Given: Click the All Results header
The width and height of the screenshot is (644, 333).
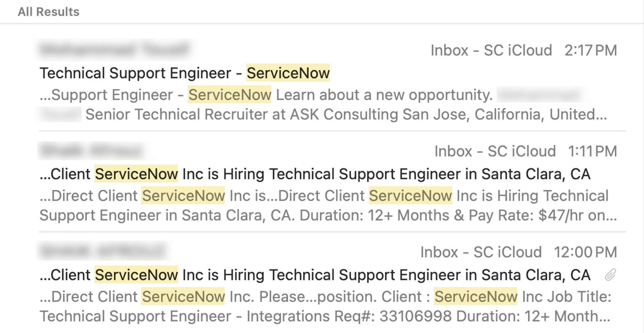Looking at the screenshot, I should pos(48,12).
